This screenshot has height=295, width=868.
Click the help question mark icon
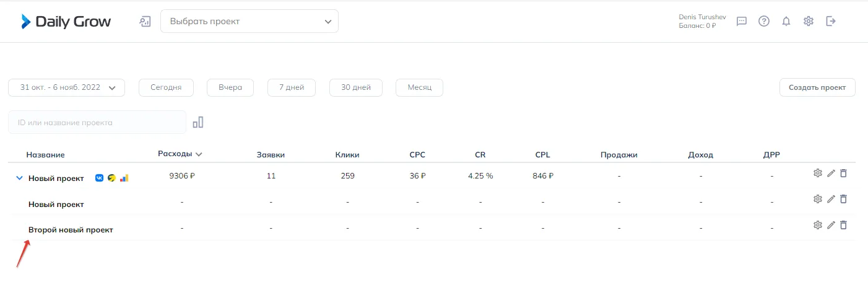pos(764,22)
